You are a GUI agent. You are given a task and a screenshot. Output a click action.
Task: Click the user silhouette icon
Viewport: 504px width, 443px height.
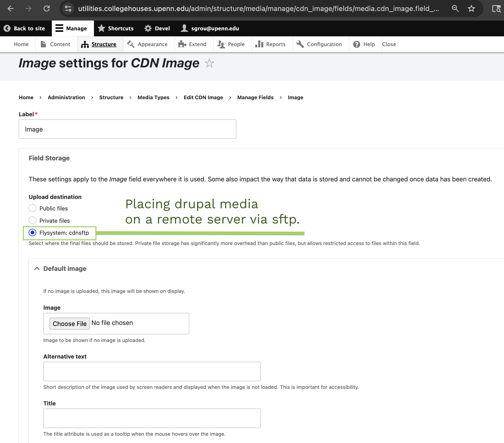(x=184, y=28)
